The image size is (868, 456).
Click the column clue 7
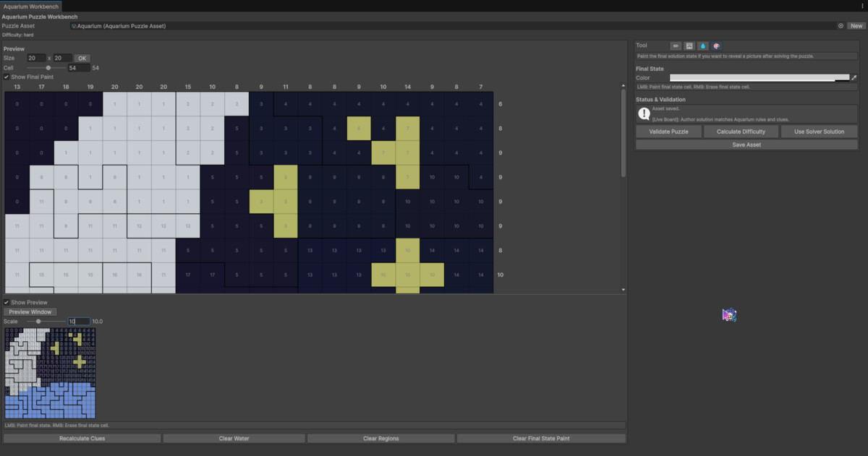click(x=481, y=87)
